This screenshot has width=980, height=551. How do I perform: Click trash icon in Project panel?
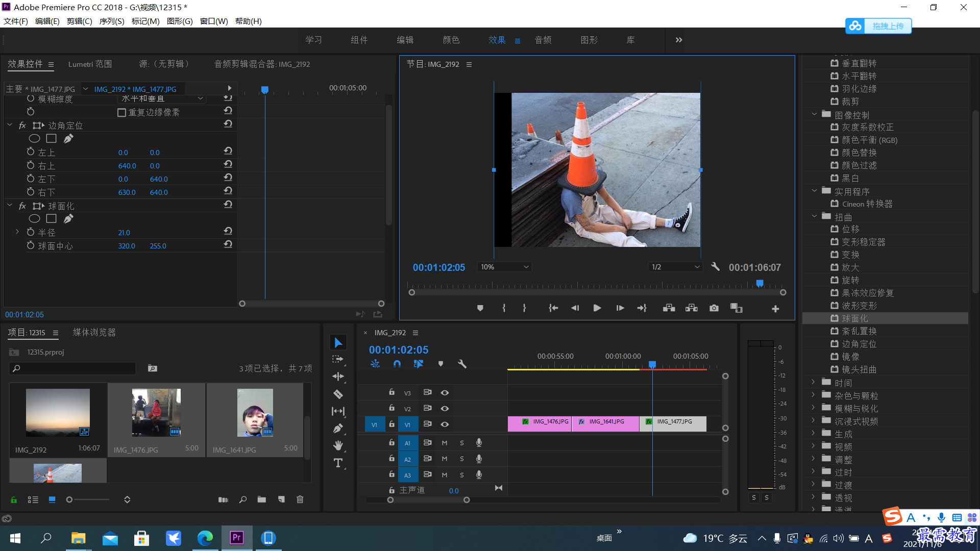point(300,499)
